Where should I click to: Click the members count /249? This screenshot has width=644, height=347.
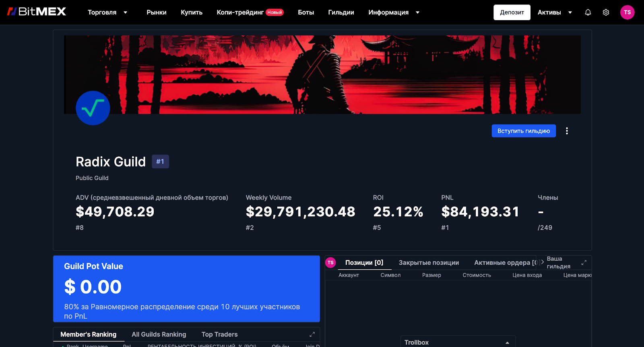pyautogui.click(x=545, y=228)
